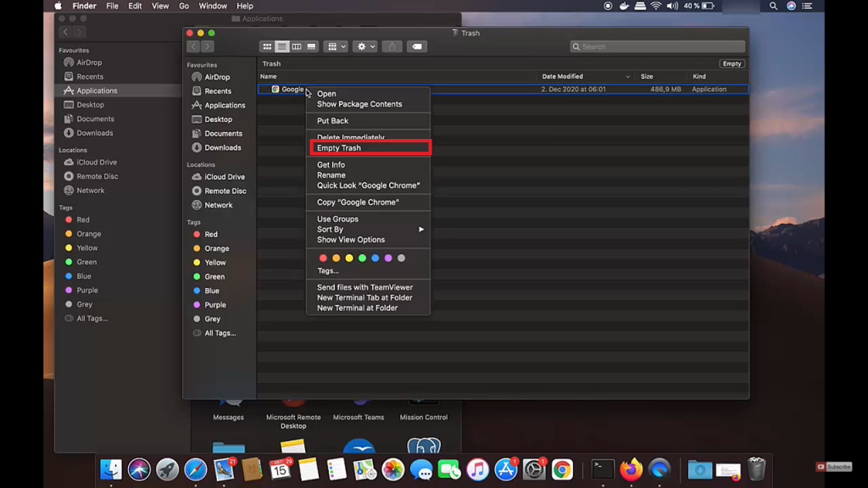Open Launchpad from the Dock
The width and height of the screenshot is (868, 488).
tap(167, 469)
